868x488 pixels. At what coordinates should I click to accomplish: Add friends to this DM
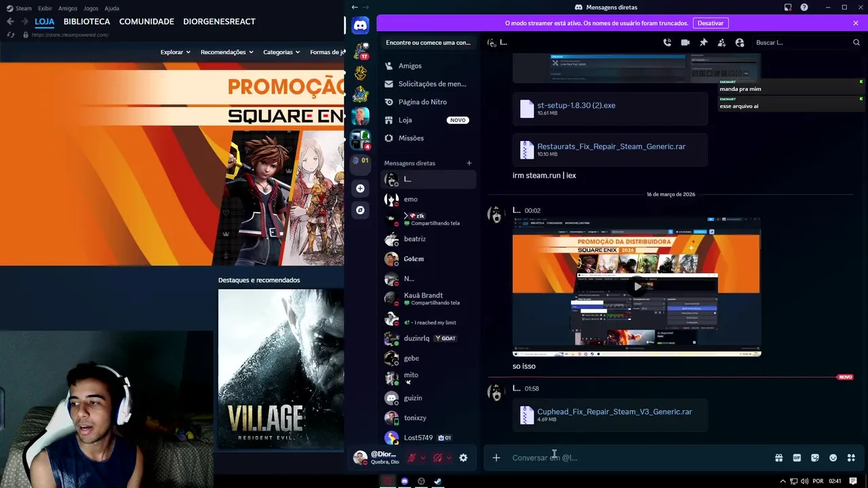(x=722, y=42)
